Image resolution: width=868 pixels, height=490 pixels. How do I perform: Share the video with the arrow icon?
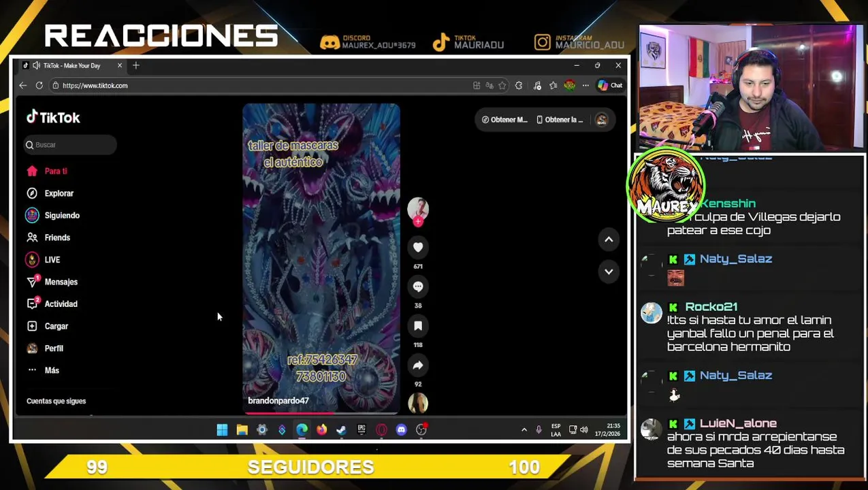pyautogui.click(x=418, y=365)
